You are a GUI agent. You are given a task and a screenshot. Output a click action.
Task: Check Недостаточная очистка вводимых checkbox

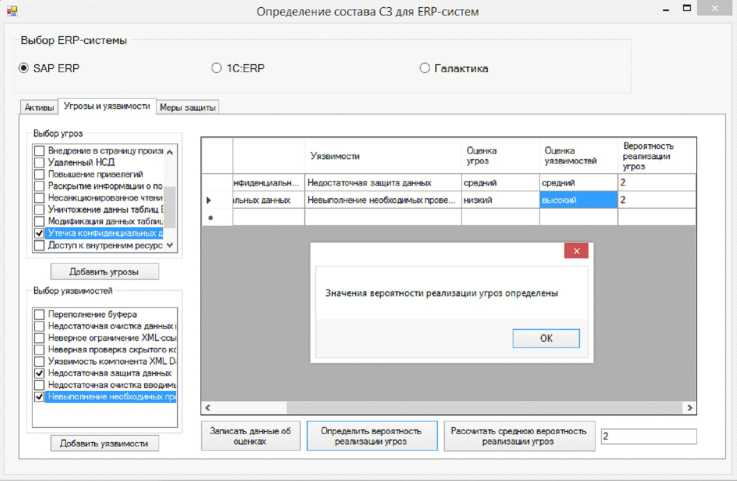coord(39,385)
